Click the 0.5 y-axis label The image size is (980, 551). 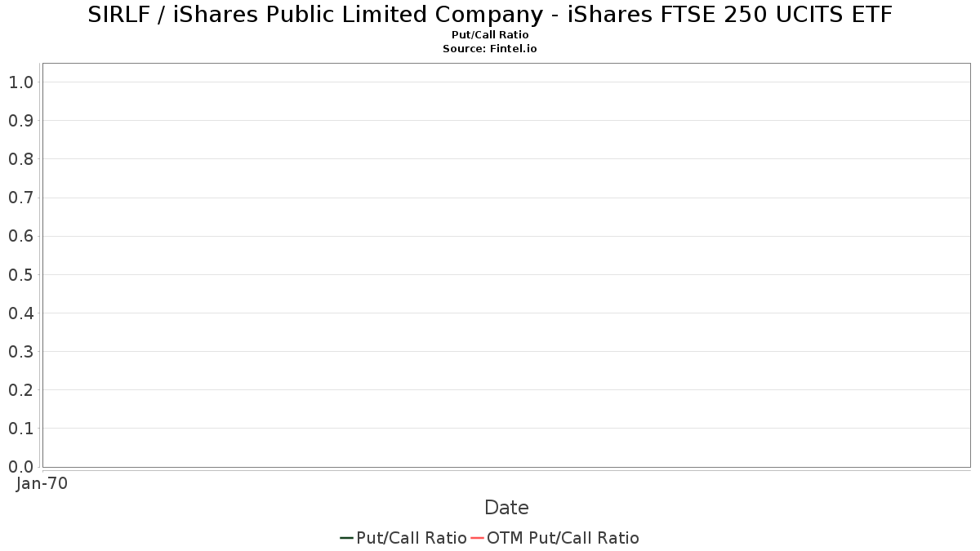[x=20, y=274]
